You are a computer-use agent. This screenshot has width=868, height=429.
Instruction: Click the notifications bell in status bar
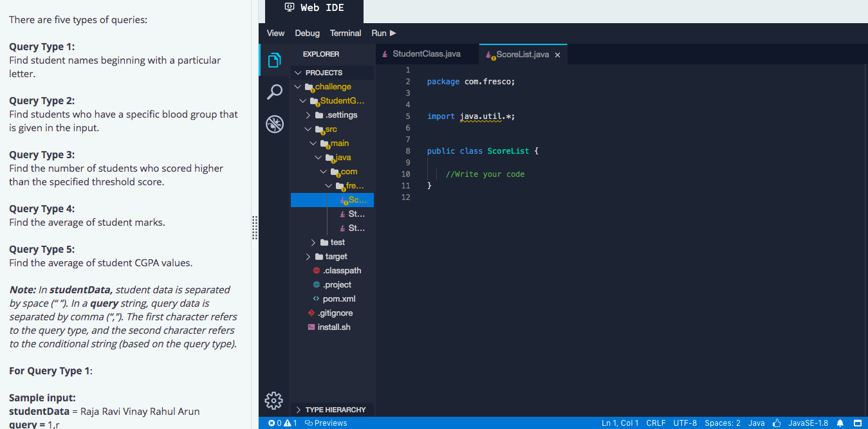click(x=840, y=423)
